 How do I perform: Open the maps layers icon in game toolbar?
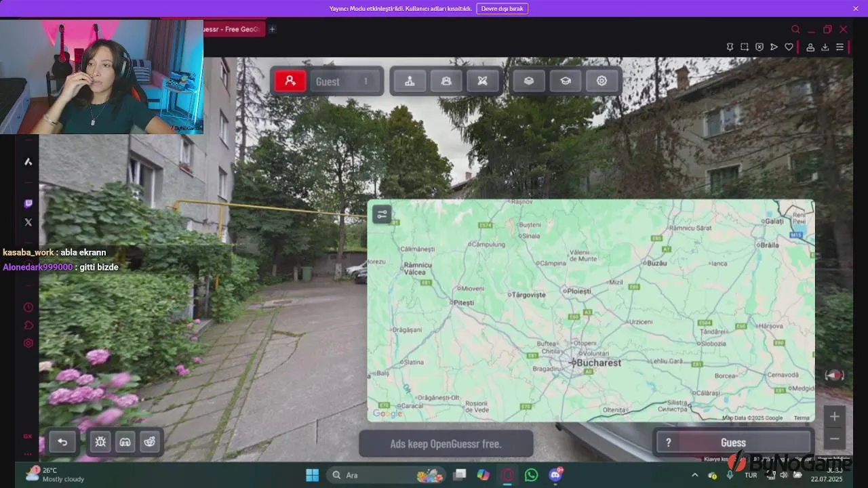[529, 81]
